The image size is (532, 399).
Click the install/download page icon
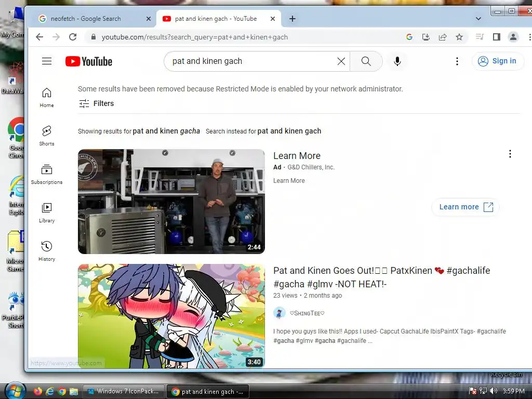click(426, 37)
